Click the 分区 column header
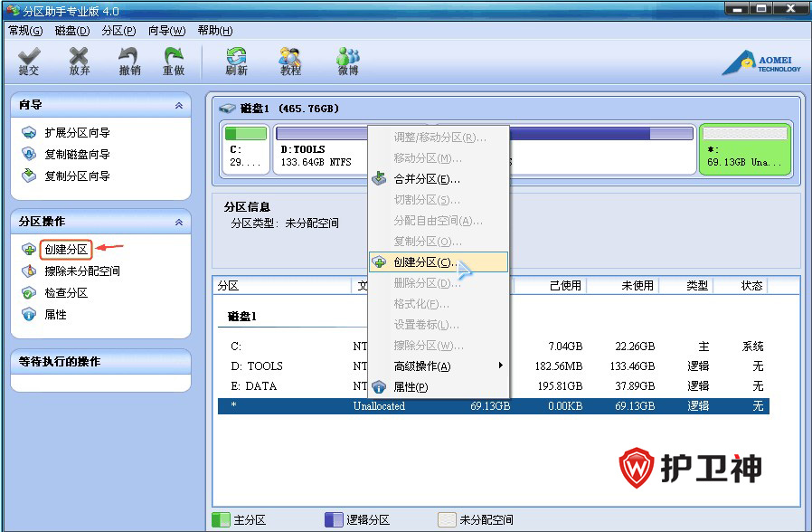The image size is (812, 532). coord(282,286)
